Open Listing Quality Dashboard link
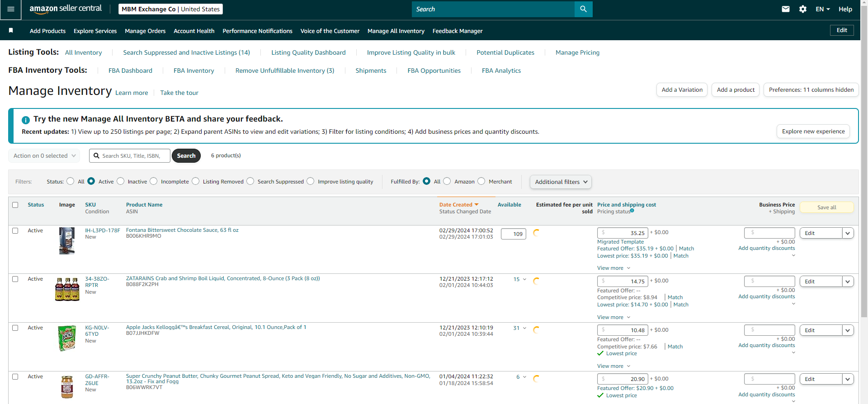The width and height of the screenshot is (868, 404). tap(308, 52)
